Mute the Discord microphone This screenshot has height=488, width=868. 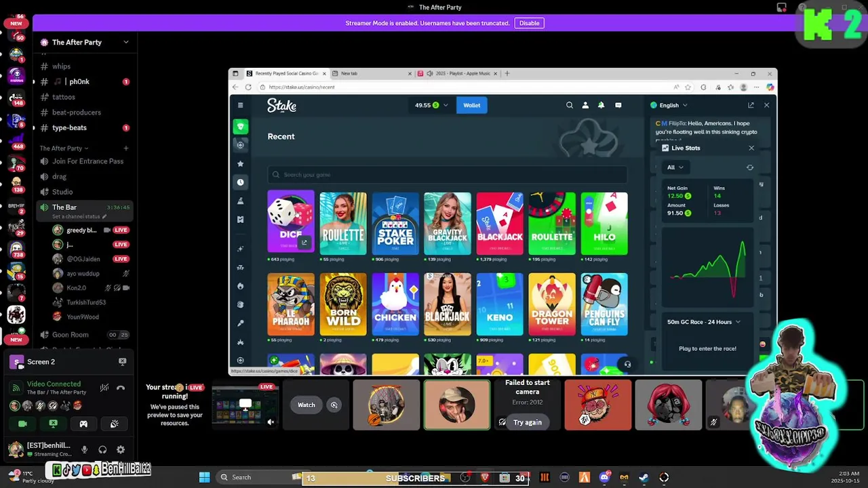[x=84, y=449]
